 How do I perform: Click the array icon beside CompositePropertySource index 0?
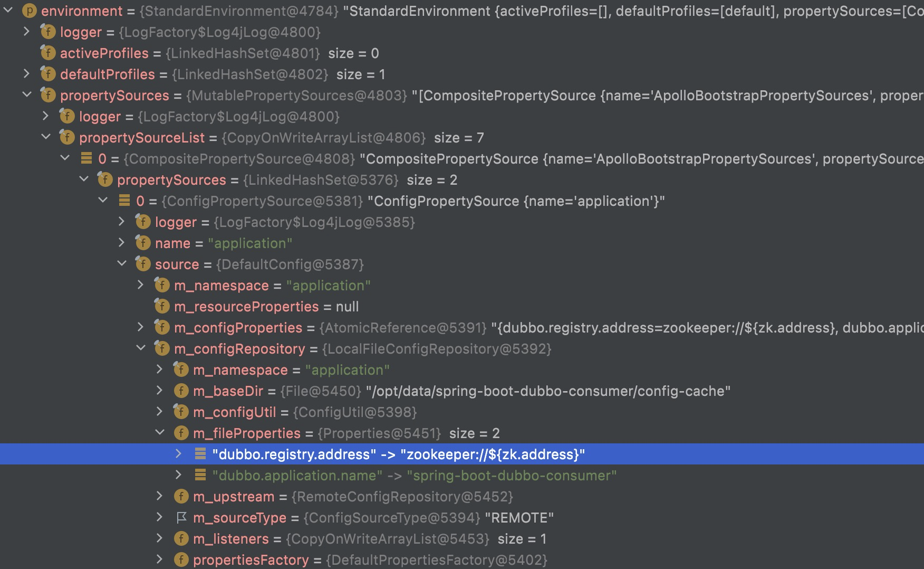pyautogui.click(x=86, y=158)
